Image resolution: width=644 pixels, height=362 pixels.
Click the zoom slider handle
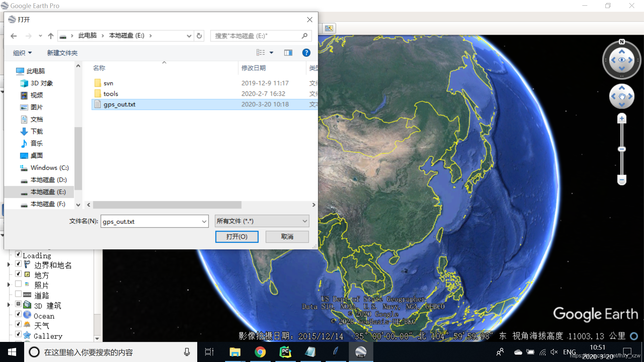622,149
